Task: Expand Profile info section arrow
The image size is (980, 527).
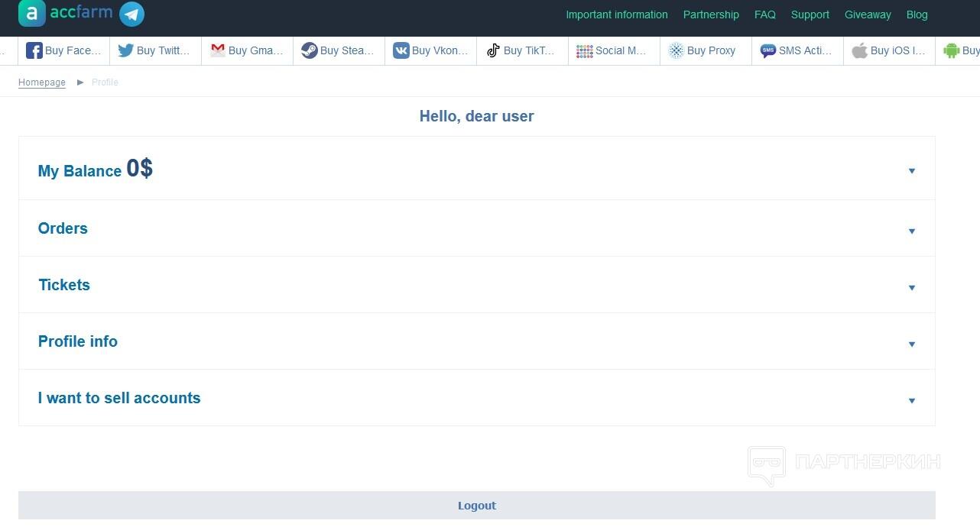Action: (911, 344)
